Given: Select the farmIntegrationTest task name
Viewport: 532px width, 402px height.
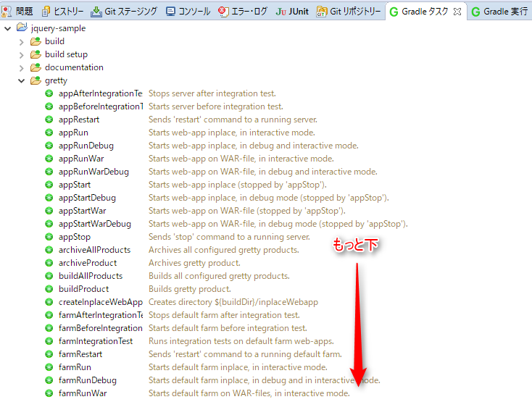Looking at the screenshot, I should (96, 341).
